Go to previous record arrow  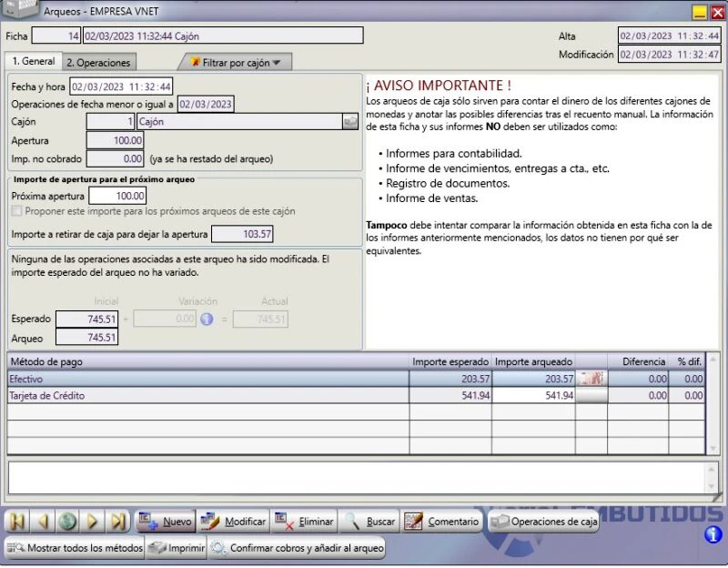(43, 522)
